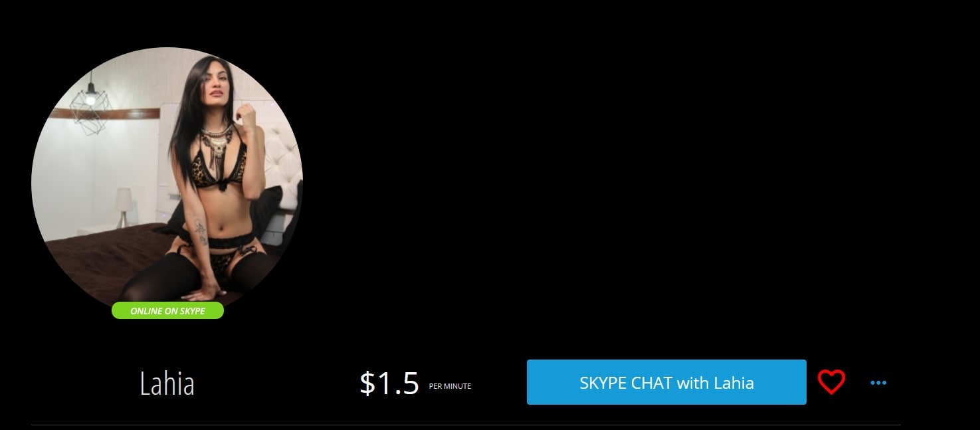Like Lahia's profile with the heart
This screenshot has width=980, height=430.
click(831, 382)
